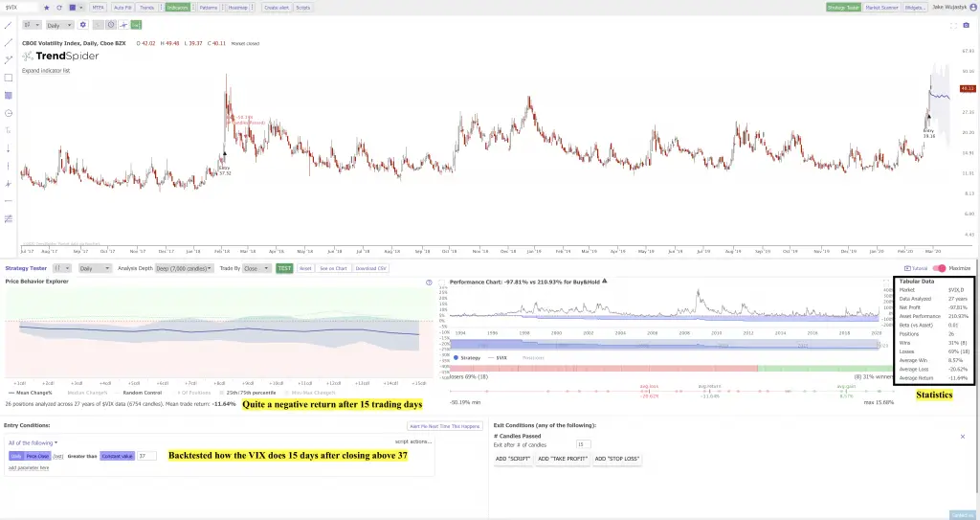Click the Price Behavior Explorer help icon
980x520 pixels.
coord(429,283)
